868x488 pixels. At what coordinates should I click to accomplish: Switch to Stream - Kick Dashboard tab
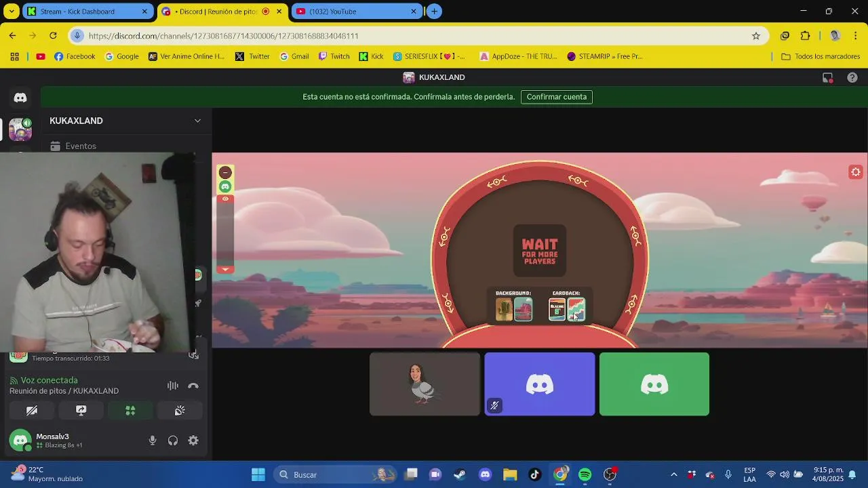[86, 12]
